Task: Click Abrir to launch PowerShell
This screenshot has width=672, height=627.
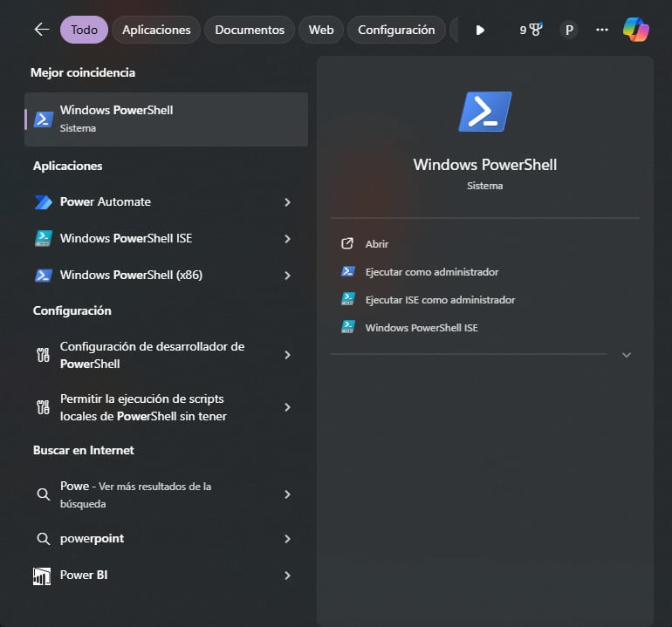Action: click(x=376, y=244)
